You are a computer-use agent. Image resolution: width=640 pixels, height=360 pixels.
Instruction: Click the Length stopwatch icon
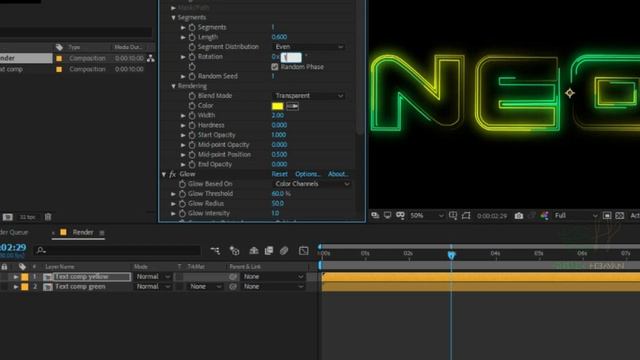[192, 37]
